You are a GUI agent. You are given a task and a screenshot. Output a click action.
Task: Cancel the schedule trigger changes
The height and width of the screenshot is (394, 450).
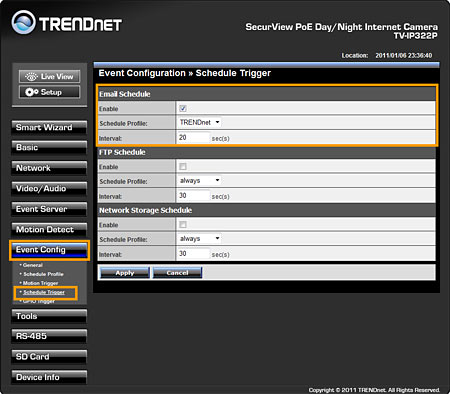177,273
